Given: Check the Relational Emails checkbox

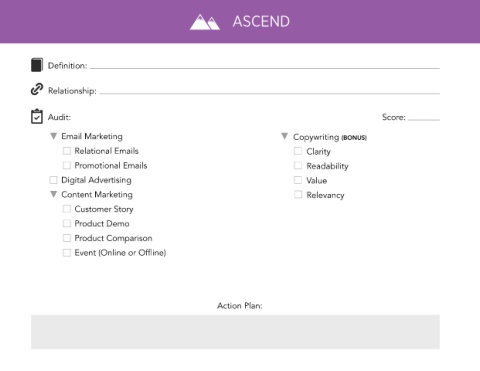Looking at the screenshot, I should click(67, 151).
